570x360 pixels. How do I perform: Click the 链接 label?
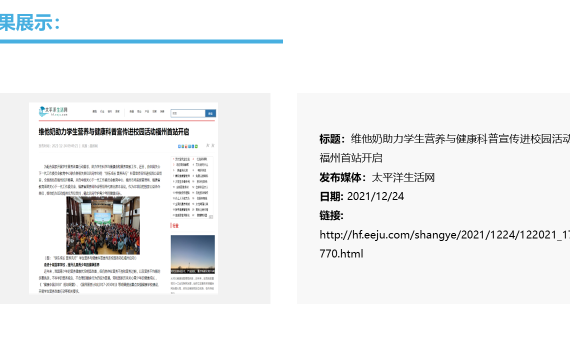point(332,215)
